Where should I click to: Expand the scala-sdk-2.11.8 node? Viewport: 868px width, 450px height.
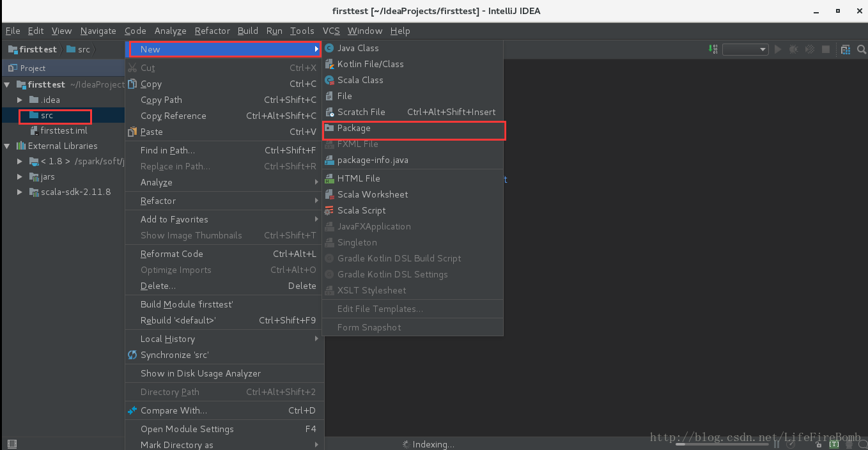(20, 192)
